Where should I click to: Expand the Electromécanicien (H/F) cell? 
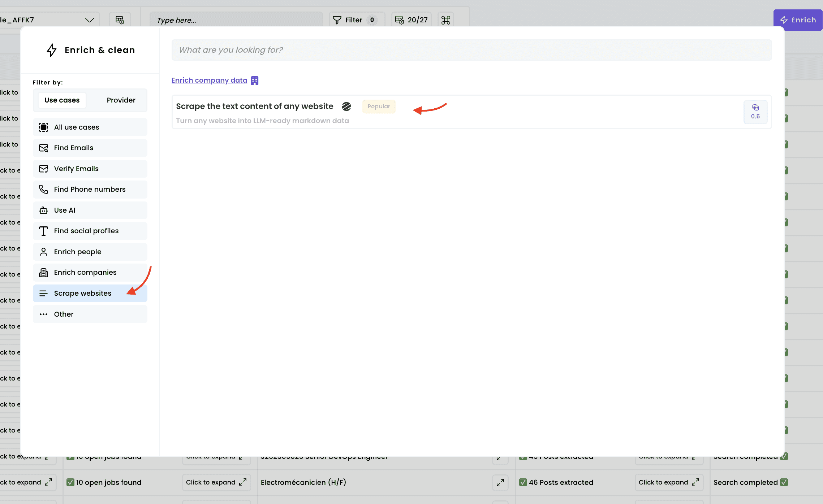[500, 482]
